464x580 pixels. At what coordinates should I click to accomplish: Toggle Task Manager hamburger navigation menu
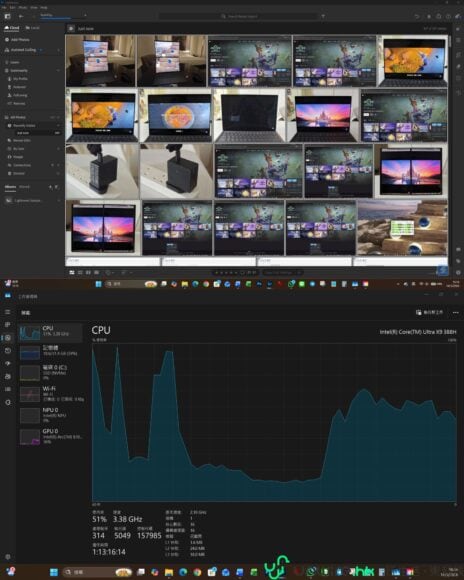pyautogui.click(x=7, y=312)
